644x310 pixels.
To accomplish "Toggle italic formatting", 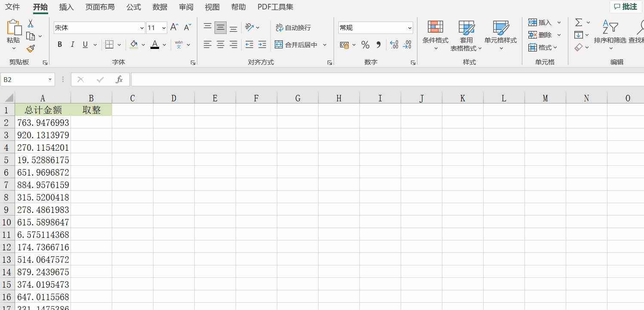I will tap(72, 45).
